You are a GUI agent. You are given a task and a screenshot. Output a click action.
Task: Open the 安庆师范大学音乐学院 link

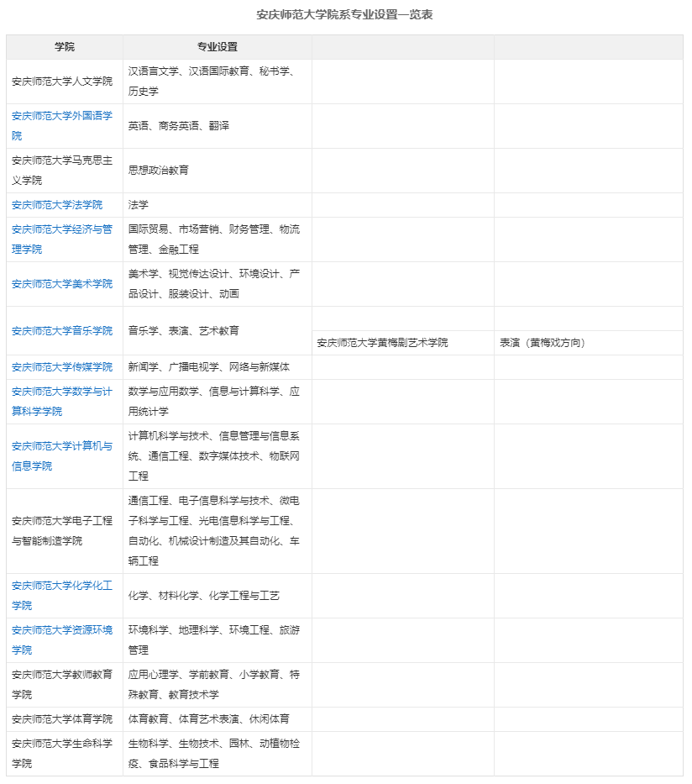pos(62,331)
